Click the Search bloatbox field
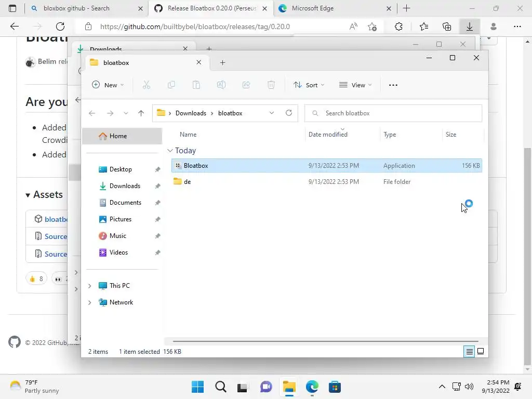The width and height of the screenshot is (532, 399). (x=393, y=113)
